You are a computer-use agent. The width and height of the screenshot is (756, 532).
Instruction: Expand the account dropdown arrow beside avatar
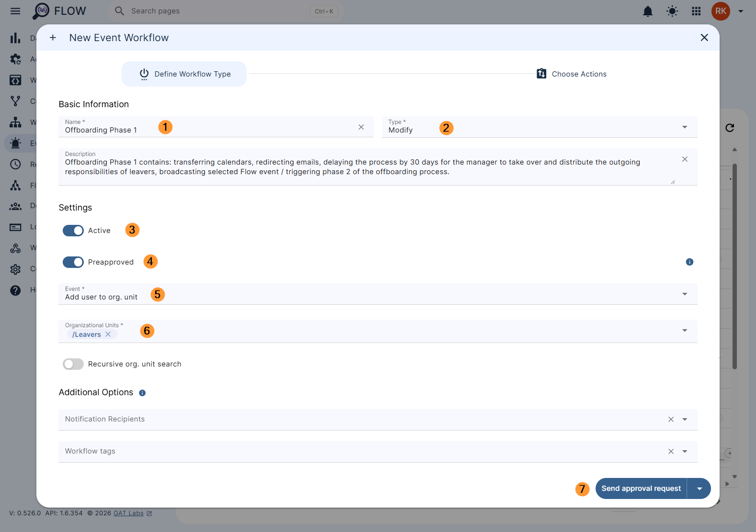741,11
